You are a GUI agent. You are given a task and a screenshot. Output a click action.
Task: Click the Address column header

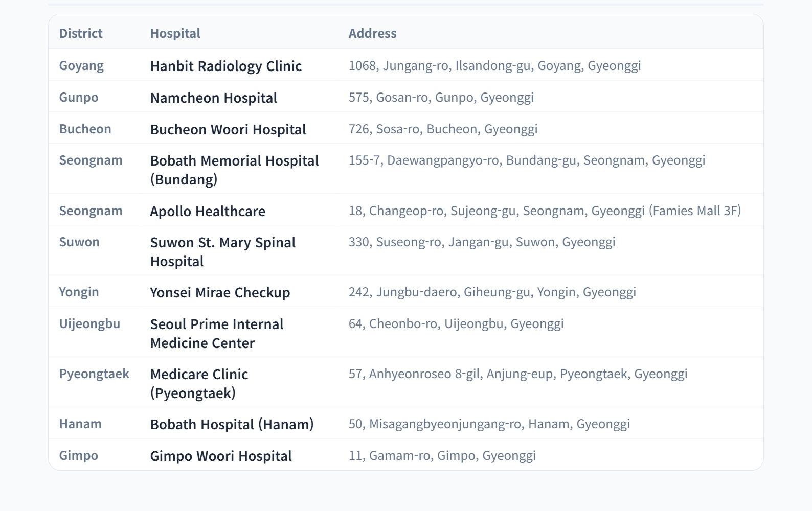tap(372, 33)
